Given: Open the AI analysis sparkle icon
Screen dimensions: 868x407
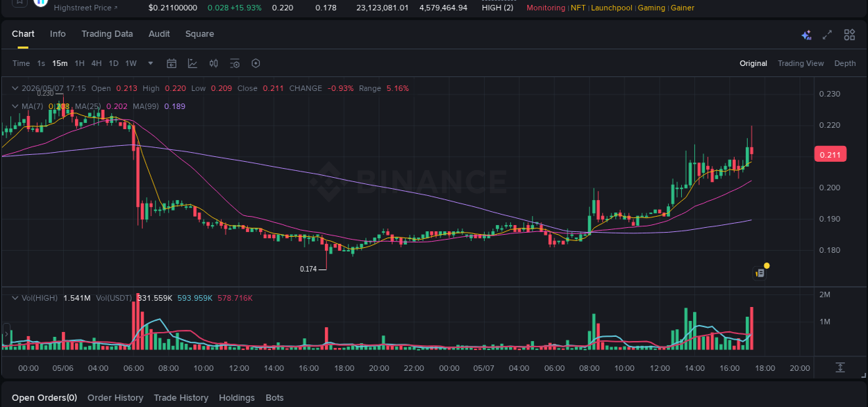Looking at the screenshot, I should (x=806, y=35).
